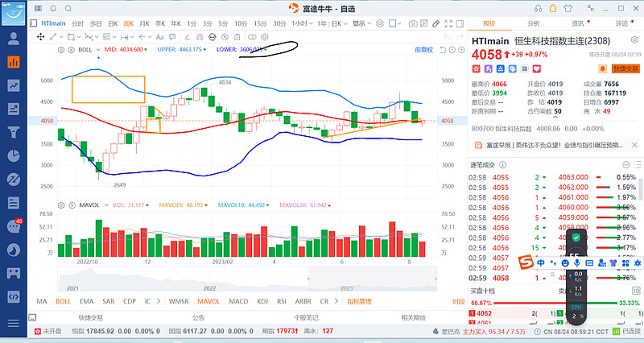
Task: Click the price alert bell button
Action: (x=602, y=68)
